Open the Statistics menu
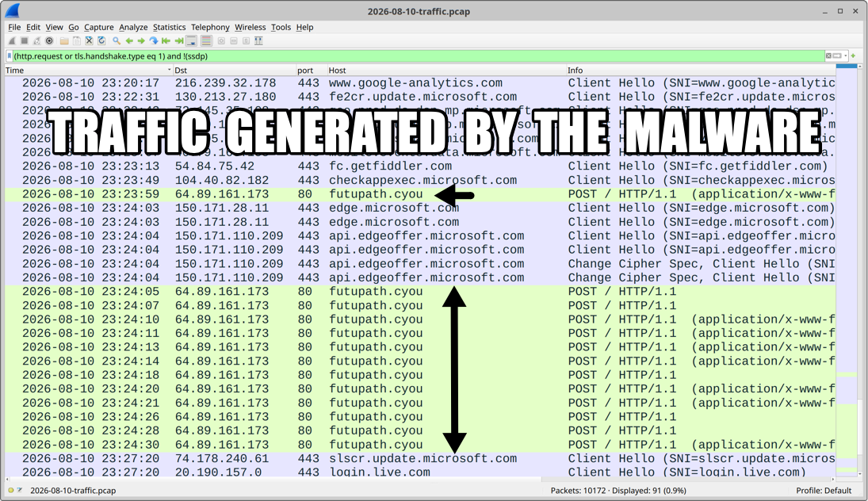The width and height of the screenshot is (868, 501). (x=170, y=27)
